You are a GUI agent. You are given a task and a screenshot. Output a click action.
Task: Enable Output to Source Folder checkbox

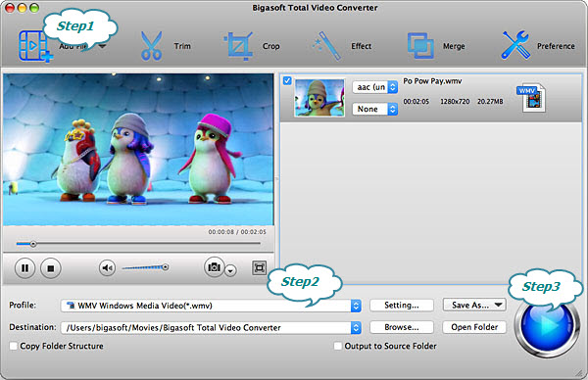pos(338,346)
